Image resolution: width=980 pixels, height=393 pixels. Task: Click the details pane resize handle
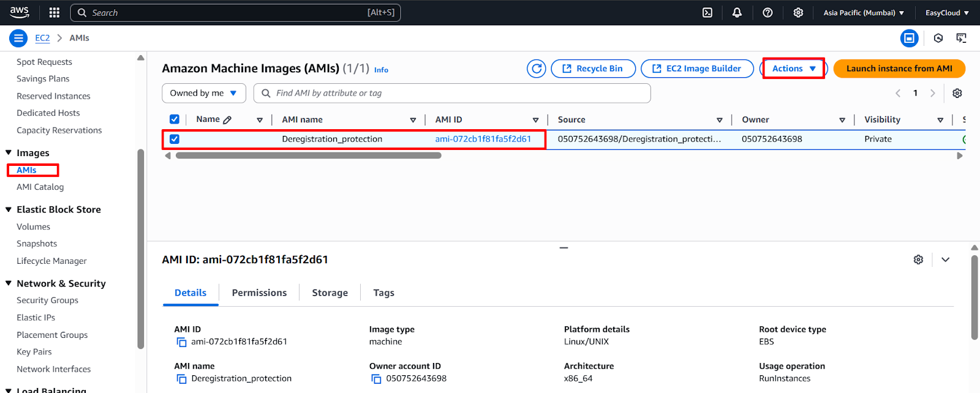coord(563,248)
